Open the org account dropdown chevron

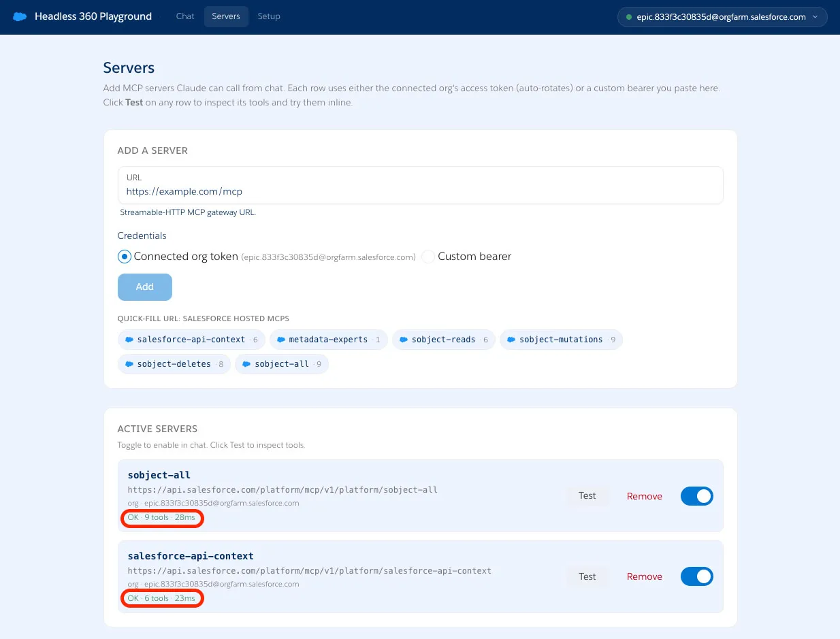815,17
